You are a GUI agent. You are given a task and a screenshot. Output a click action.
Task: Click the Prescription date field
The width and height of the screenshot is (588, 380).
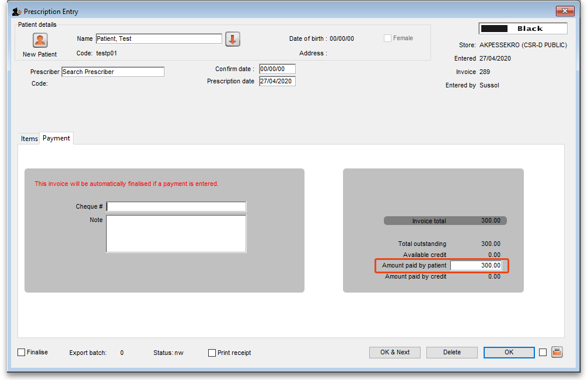click(x=277, y=82)
